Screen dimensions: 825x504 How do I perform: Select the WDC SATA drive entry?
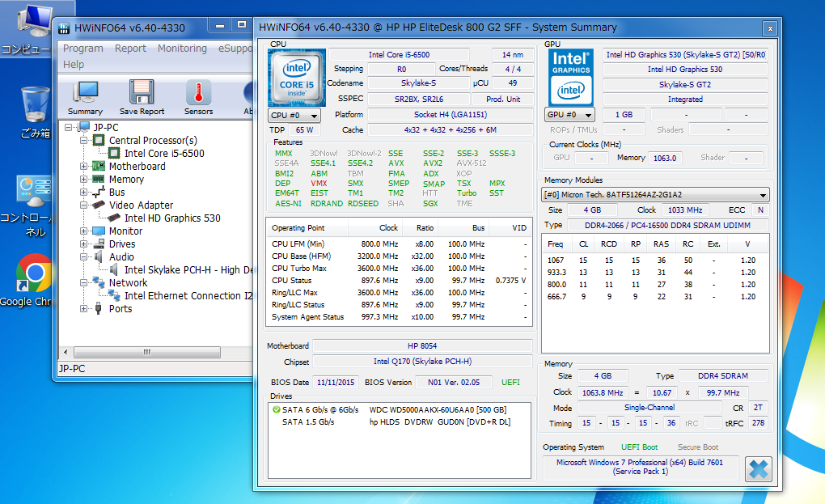(438, 410)
